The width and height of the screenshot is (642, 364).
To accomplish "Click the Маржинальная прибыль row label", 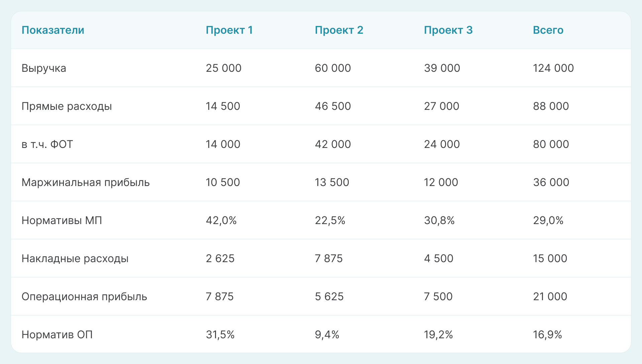I will (86, 182).
